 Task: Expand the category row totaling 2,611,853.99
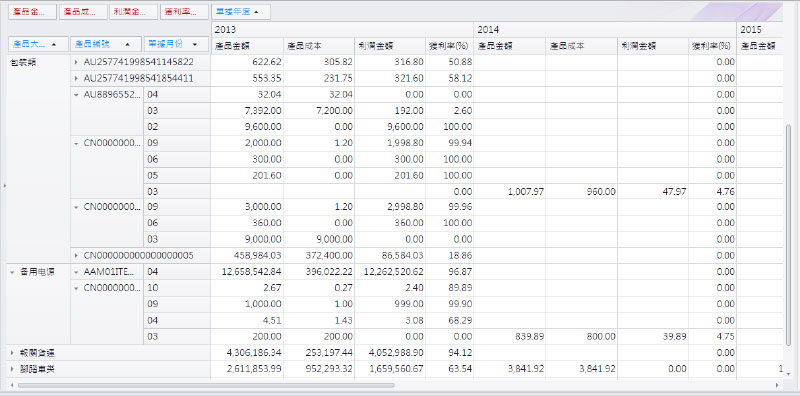pyautogui.click(x=12, y=369)
